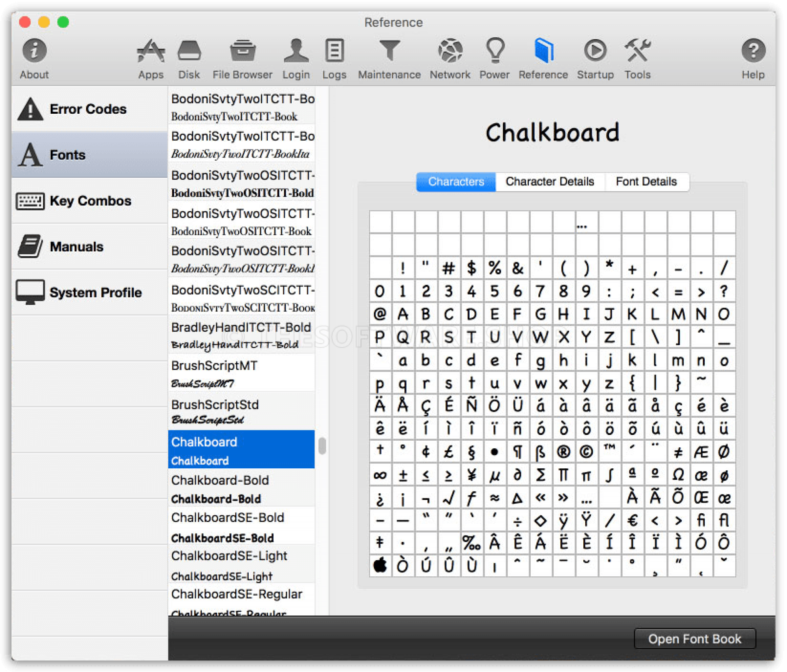Click the ∞ infinity character cell
This screenshot has height=672, width=787.
point(380,475)
